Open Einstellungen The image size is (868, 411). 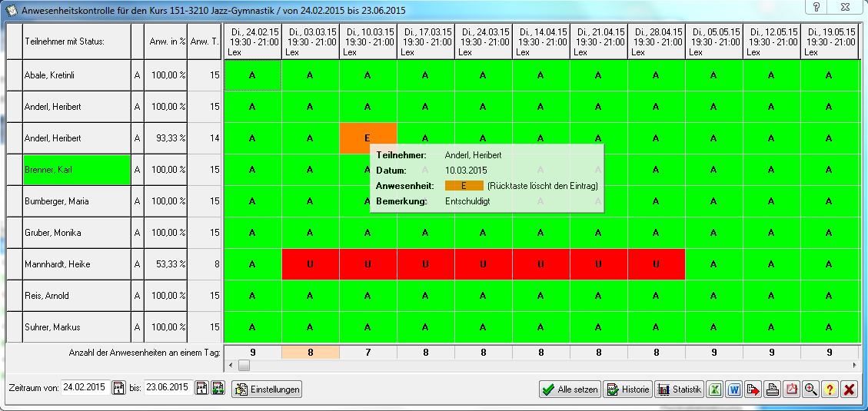point(268,389)
